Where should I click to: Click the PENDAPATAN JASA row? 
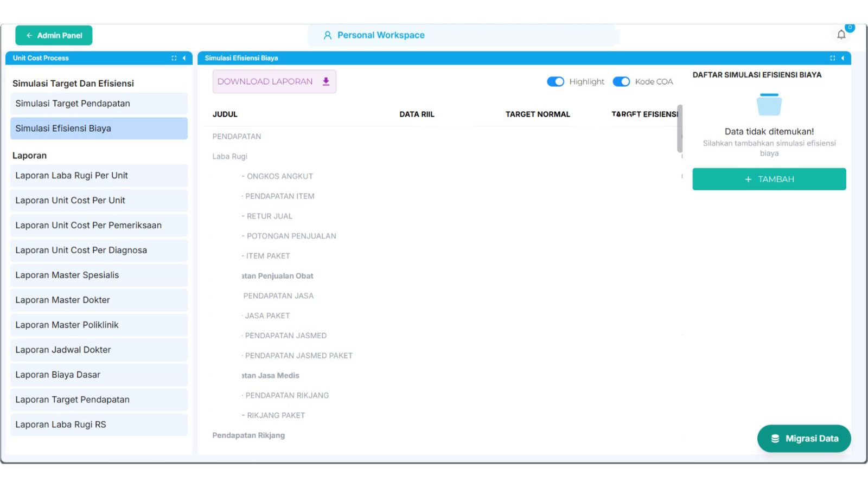(442, 296)
